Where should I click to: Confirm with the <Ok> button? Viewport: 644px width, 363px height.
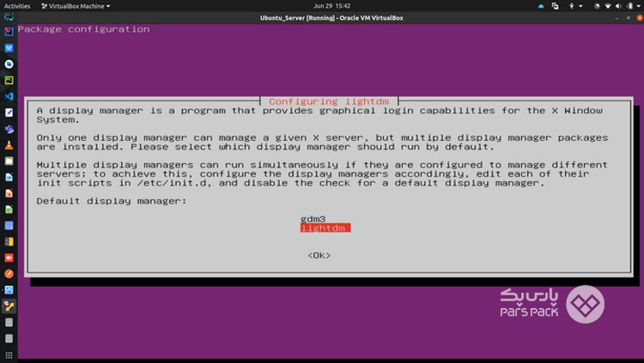pyautogui.click(x=319, y=256)
